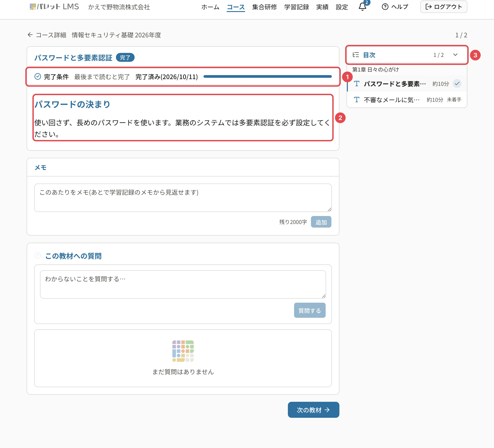The height and width of the screenshot is (448, 494).
Task: Click the arrow in 次の教材 button
Action: [x=327, y=410]
